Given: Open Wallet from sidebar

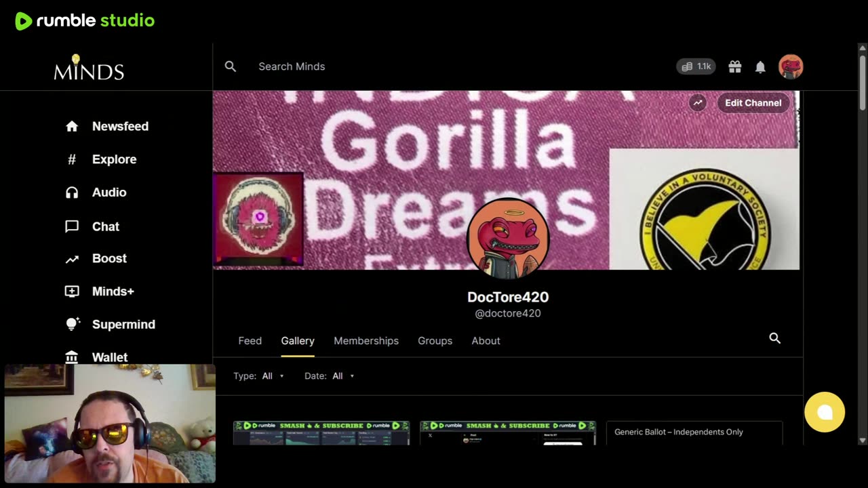Looking at the screenshot, I should 110,357.
